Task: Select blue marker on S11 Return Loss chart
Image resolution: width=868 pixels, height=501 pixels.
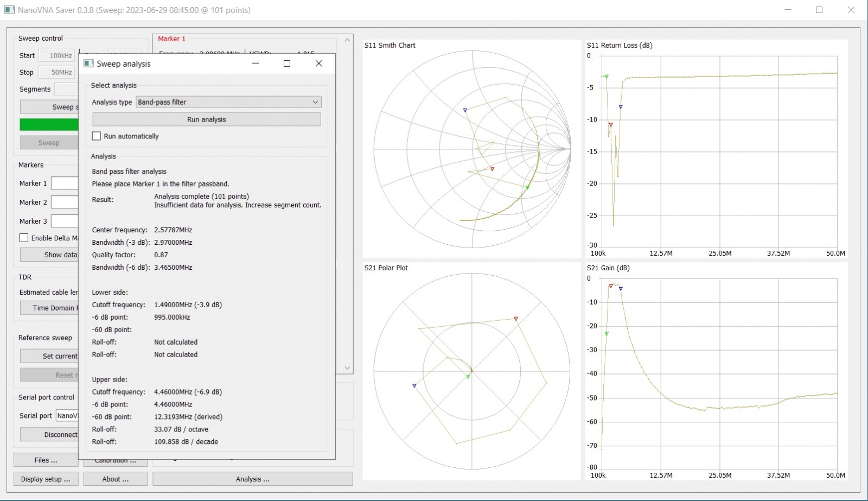Action: click(621, 107)
